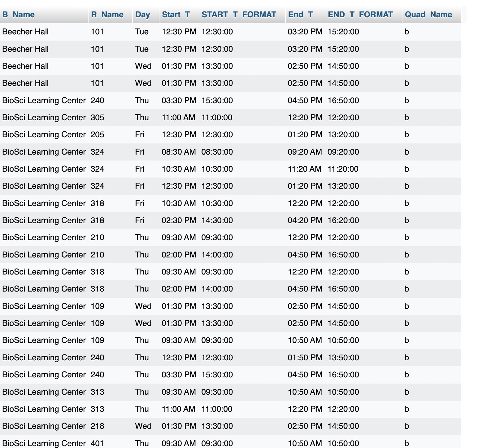Image resolution: width=491 pixels, height=448 pixels.
Task: Click 09:30 AM in the room 210 row
Action: 179,237
